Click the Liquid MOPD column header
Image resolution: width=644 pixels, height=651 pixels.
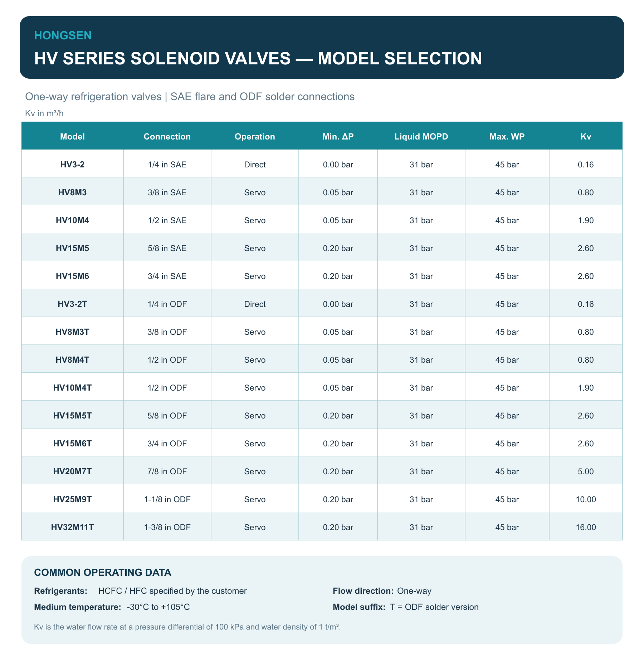[x=421, y=136]
